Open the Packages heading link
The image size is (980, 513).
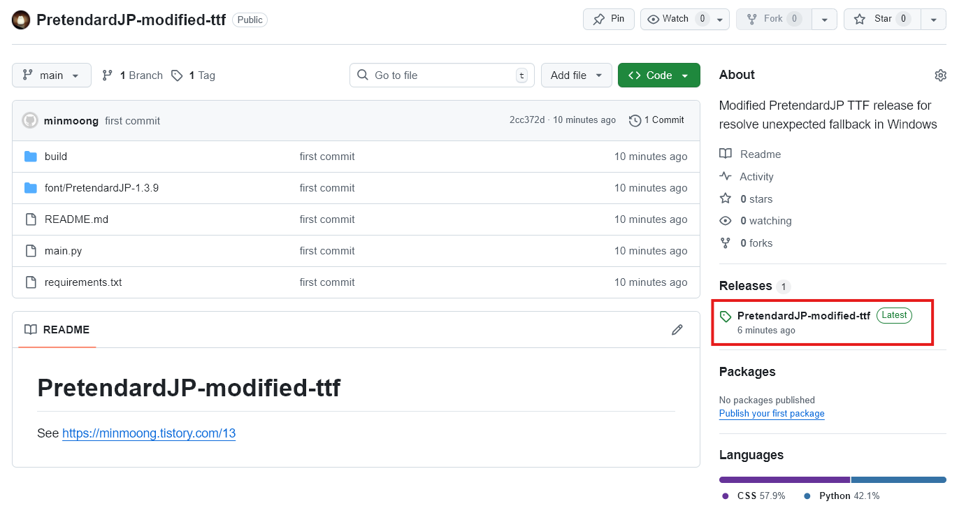[x=747, y=372]
